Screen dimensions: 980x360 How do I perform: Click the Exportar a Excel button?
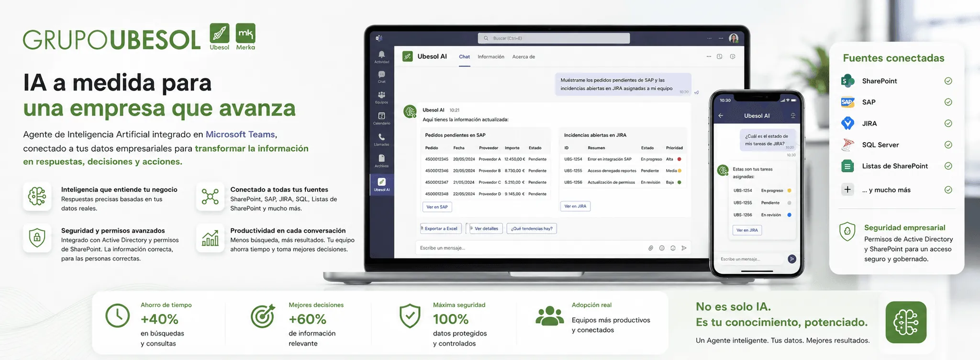point(441,228)
